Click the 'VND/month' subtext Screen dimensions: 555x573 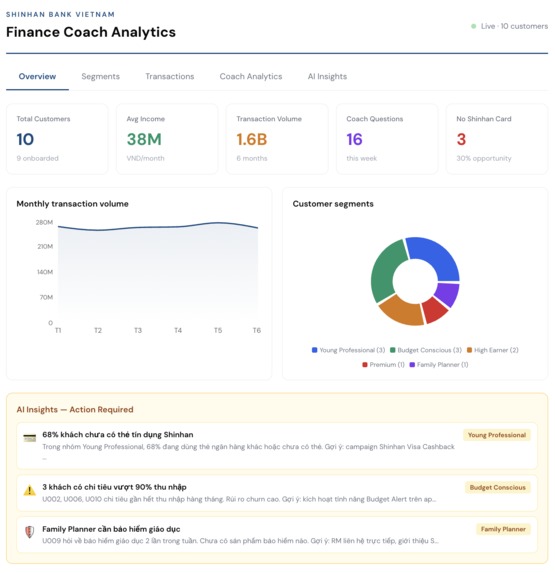click(x=145, y=158)
